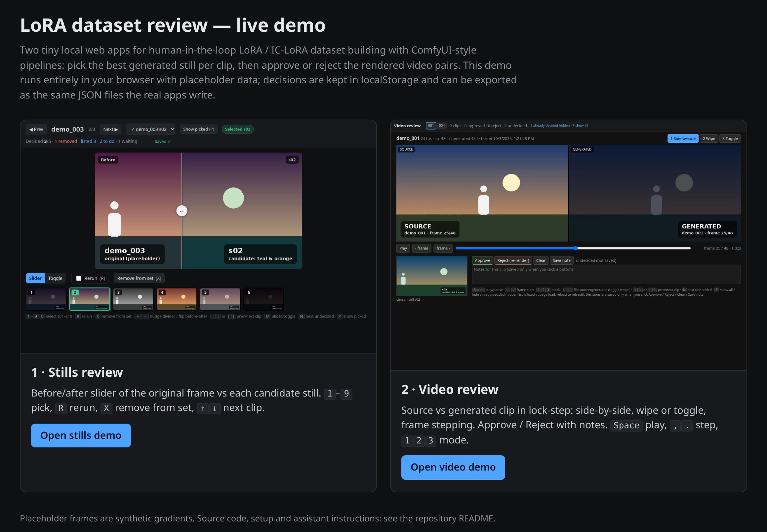The height and width of the screenshot is (532, 767).
Task: Advance to next clip with Next button
Action: click(110, 129)
